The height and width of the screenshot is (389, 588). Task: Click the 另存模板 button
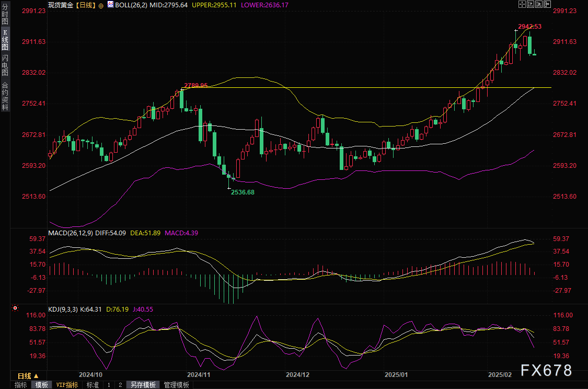tap(143, 385)
